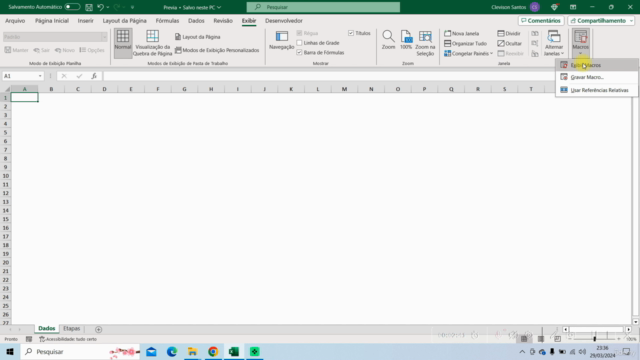
Task: Open the Macros ribbon button
Action: (x=580, y=43)
